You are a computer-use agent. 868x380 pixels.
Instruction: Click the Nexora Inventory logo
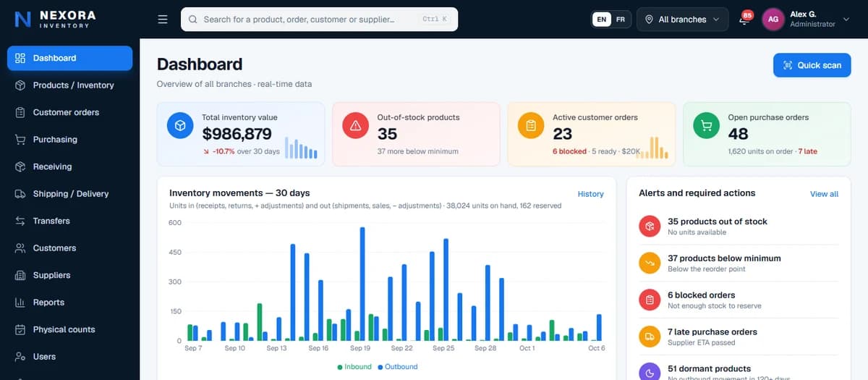coord(56,19)
